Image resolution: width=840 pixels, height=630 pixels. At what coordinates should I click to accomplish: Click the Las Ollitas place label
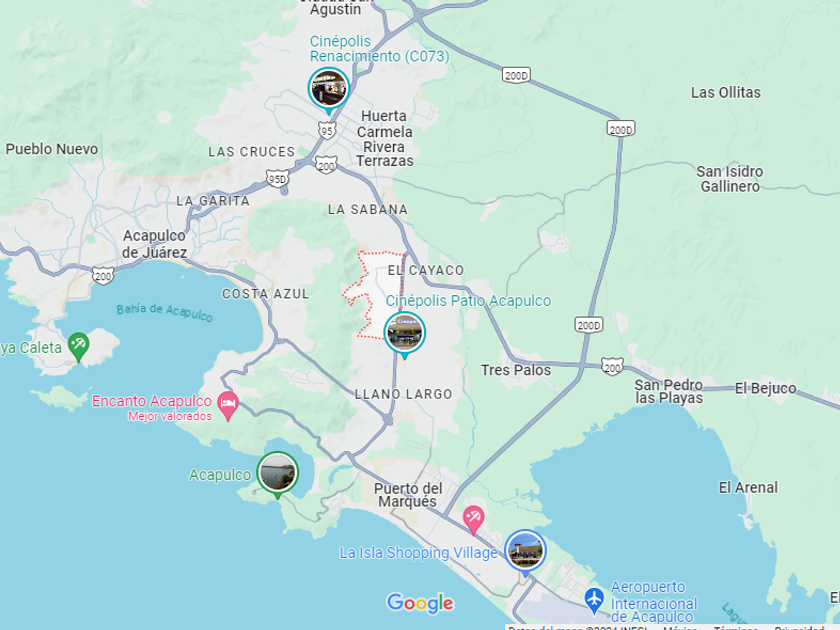pyautogui.click(x=725, y=93)
